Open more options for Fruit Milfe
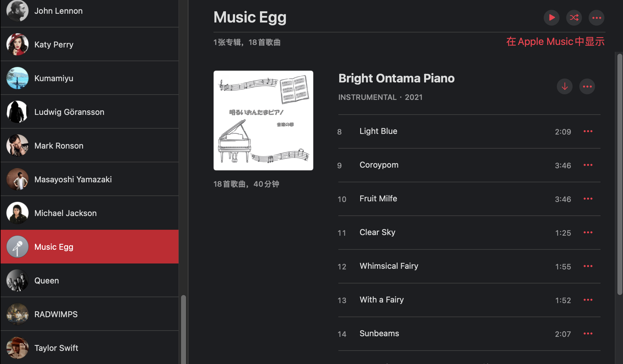623x364 pixels. pyautogui.click(x=588, y=199)
